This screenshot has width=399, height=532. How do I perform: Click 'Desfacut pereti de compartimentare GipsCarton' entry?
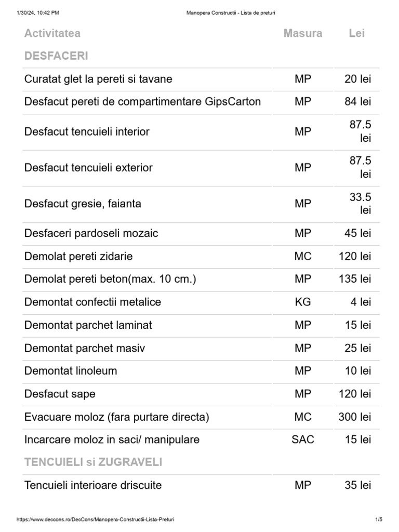142,102
